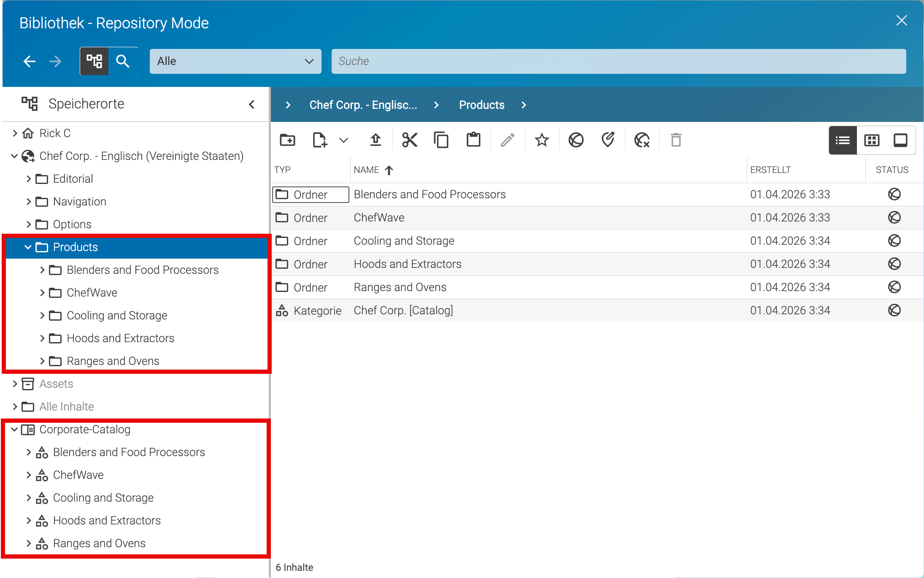Viewport: 924px width, 578px height.
Task: Click the create new folder icon
Action: pos(287,140)
